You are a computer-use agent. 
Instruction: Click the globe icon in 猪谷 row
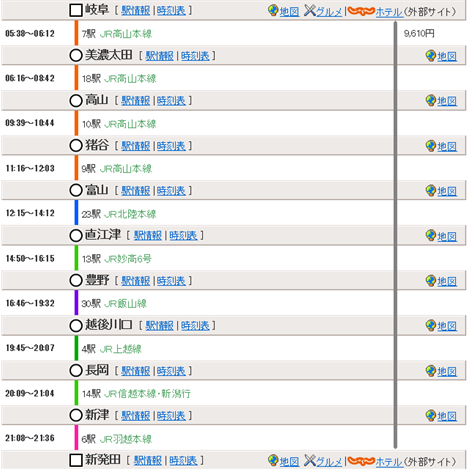[431, 146]
